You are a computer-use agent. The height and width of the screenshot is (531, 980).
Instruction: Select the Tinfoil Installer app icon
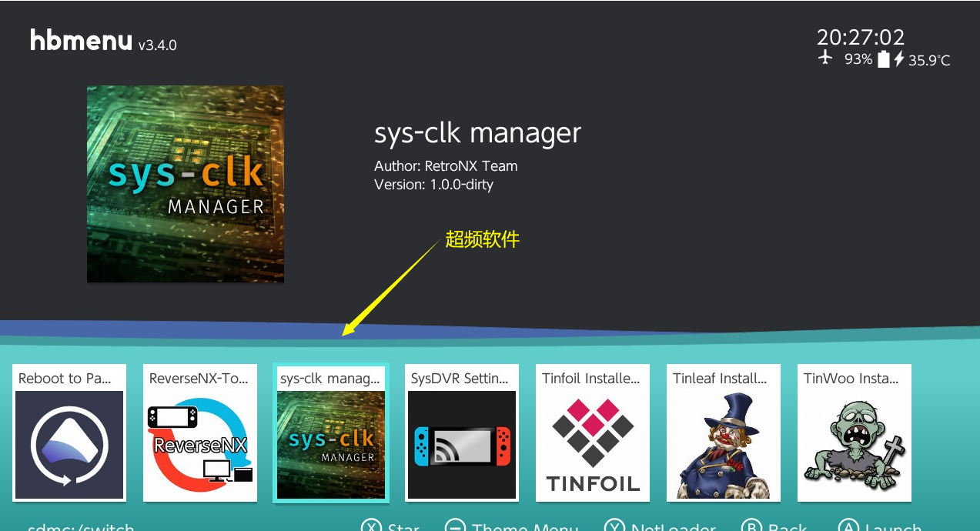pos(593,433)
